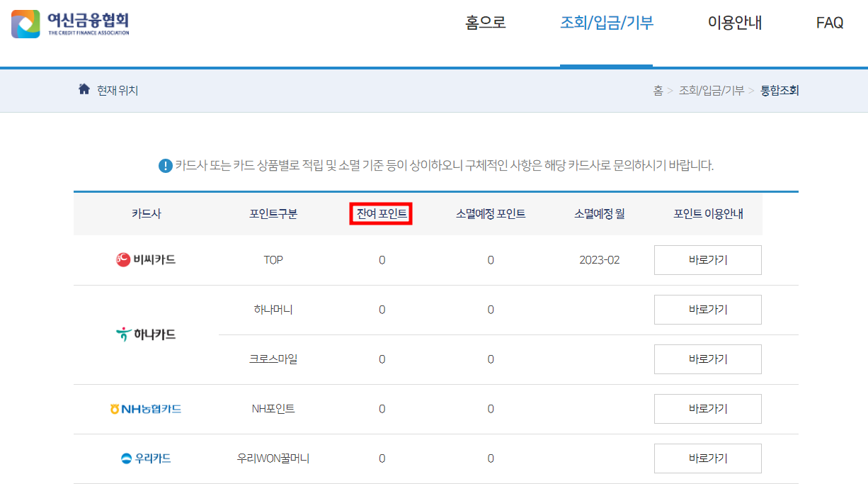Click the 카드사 column header
Viewport: 868px width, 484px height.
coord(146,214)
